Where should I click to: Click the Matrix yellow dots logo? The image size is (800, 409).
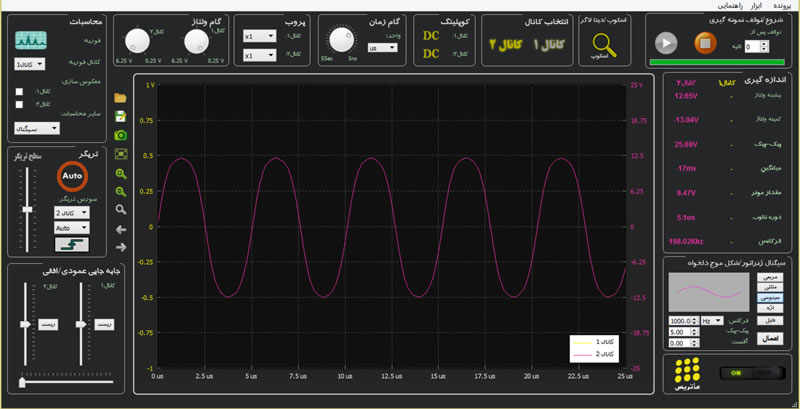(687, 370)
